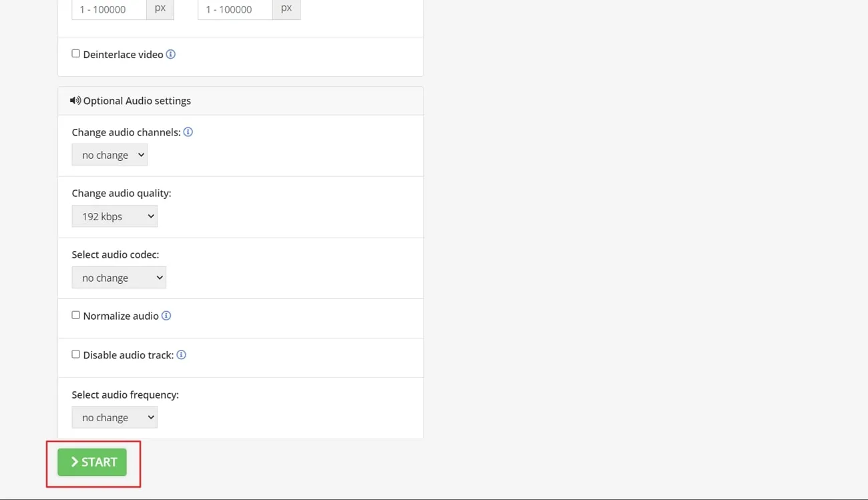Click the px label after the second size field

pyautogui.click(x=286, y=9)
